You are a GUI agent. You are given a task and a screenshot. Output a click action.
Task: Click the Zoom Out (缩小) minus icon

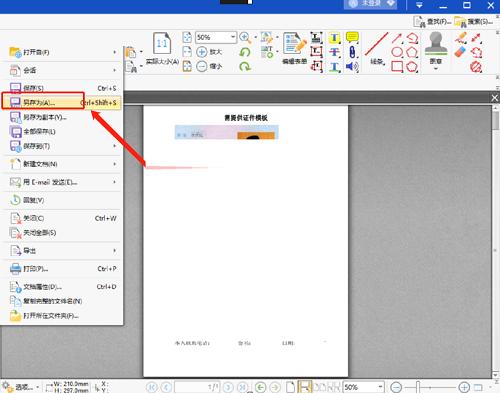[x=202, y=66]
